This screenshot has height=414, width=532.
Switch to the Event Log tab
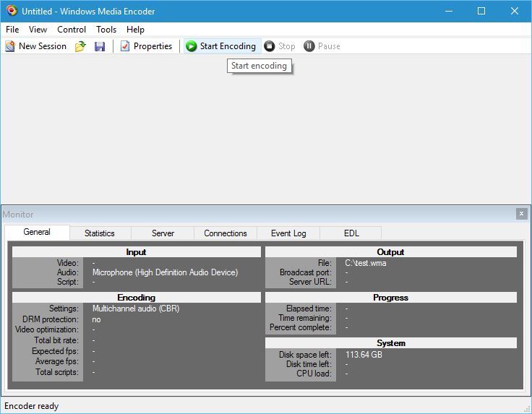288,233
